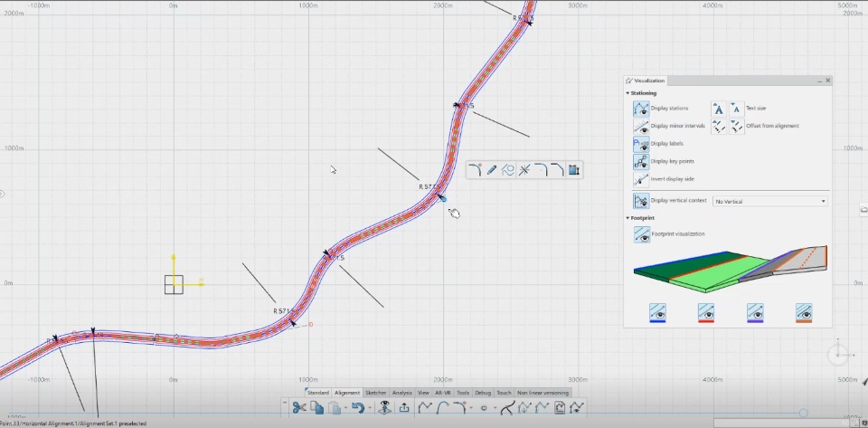The width and height of the screenshot is (868, 428).
Task: Open the Paste options dropdown arrow
Action: click(344, 409)
